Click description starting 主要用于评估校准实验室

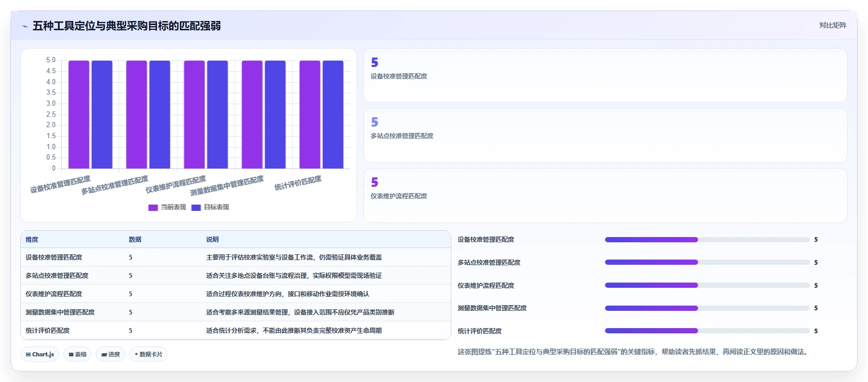(294, 257)
